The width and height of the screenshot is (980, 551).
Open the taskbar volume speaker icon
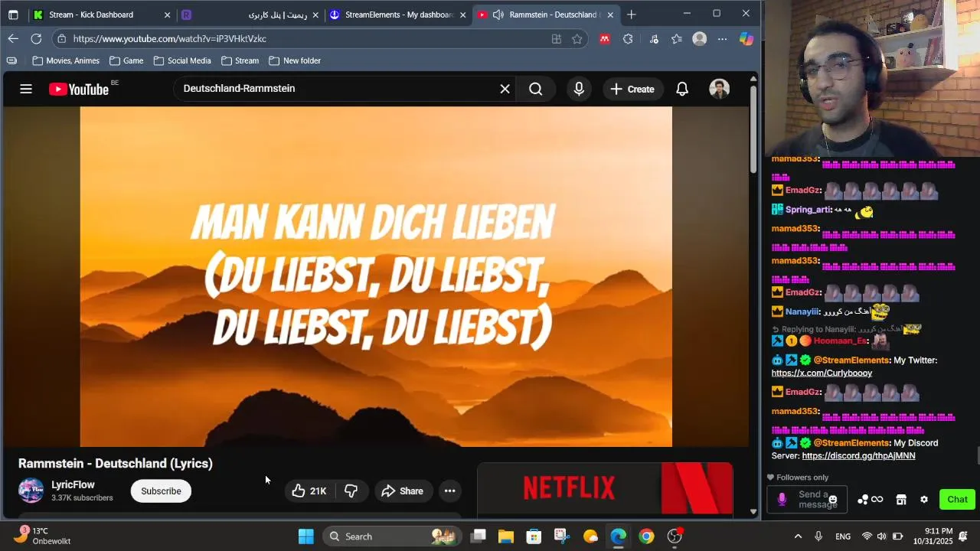coord(882,536)
